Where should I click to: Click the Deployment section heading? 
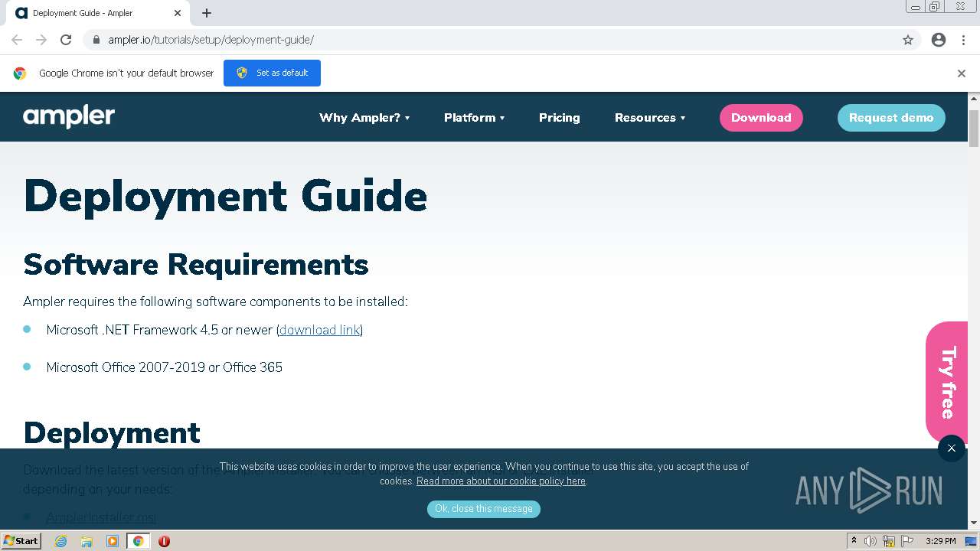click(x=112, y=433)
